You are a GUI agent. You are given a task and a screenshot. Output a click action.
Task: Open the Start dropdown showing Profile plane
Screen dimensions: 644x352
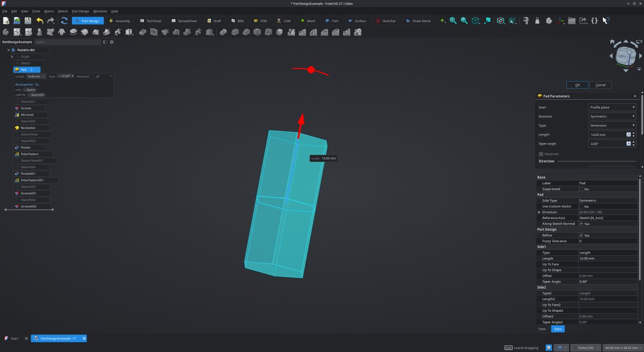tap(612, 107)
